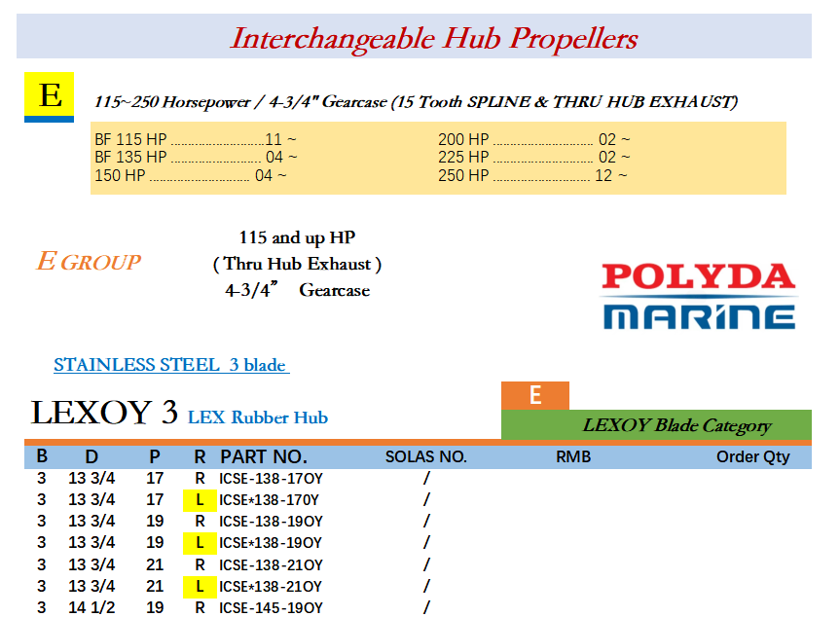840x617 pixels.
Task: Click the BF 135 HP entry
Action: click(x=196, y=157)
